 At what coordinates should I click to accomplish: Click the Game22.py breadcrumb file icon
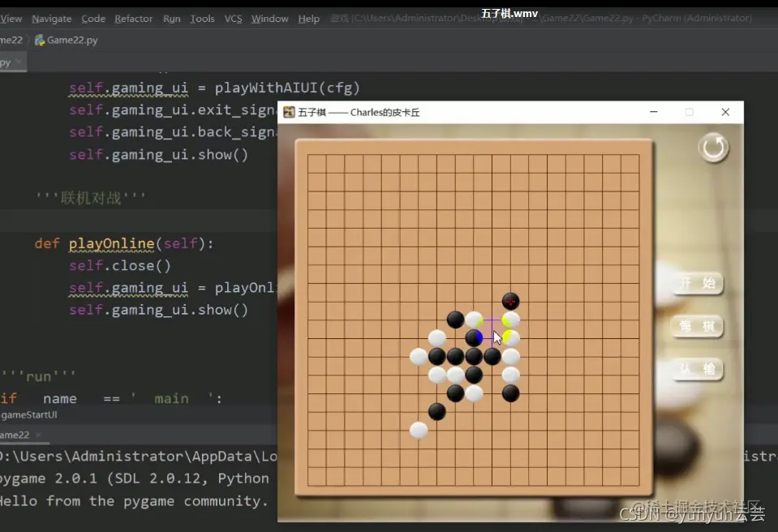pos(40,41)
